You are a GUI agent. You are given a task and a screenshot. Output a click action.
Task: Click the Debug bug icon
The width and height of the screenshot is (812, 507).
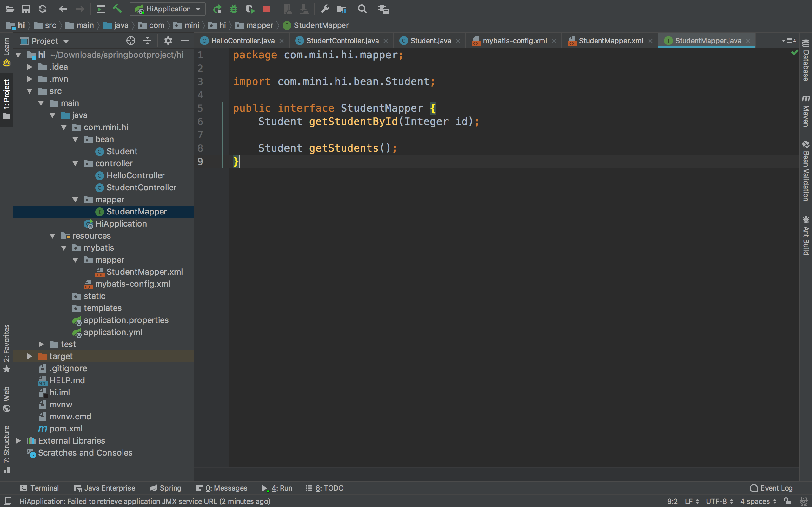(x=233, y=9)
